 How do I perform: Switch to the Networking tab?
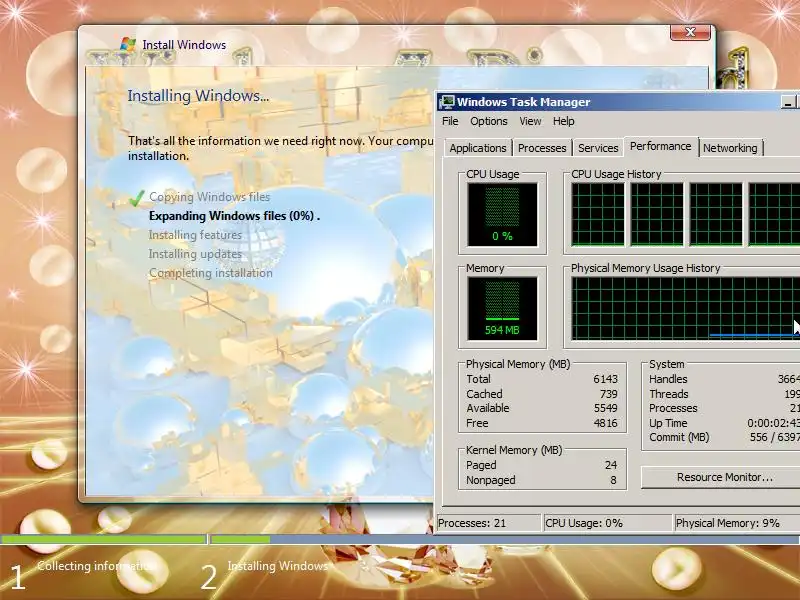click(730, 148)
